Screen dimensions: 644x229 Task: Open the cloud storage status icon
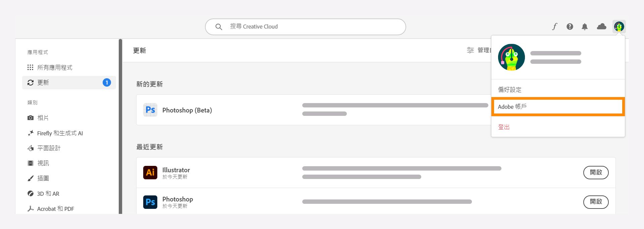[x=602, y=27]
